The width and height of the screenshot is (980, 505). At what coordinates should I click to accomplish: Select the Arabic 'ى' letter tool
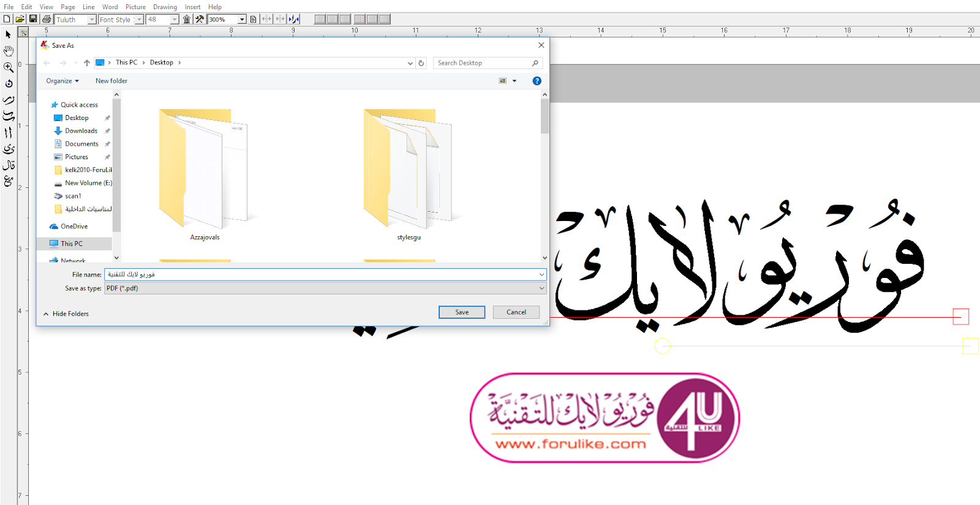click(9, 149)
